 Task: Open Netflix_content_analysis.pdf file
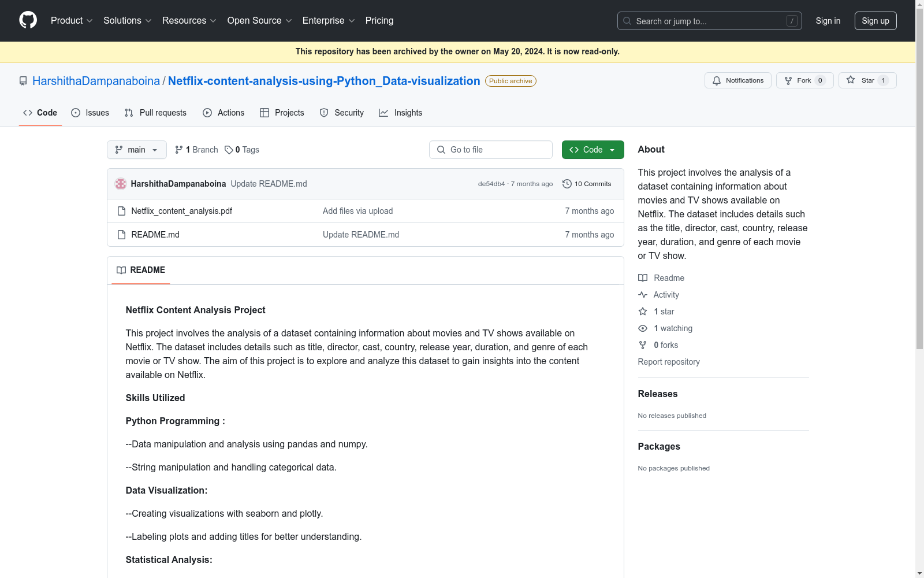point(182,211)
